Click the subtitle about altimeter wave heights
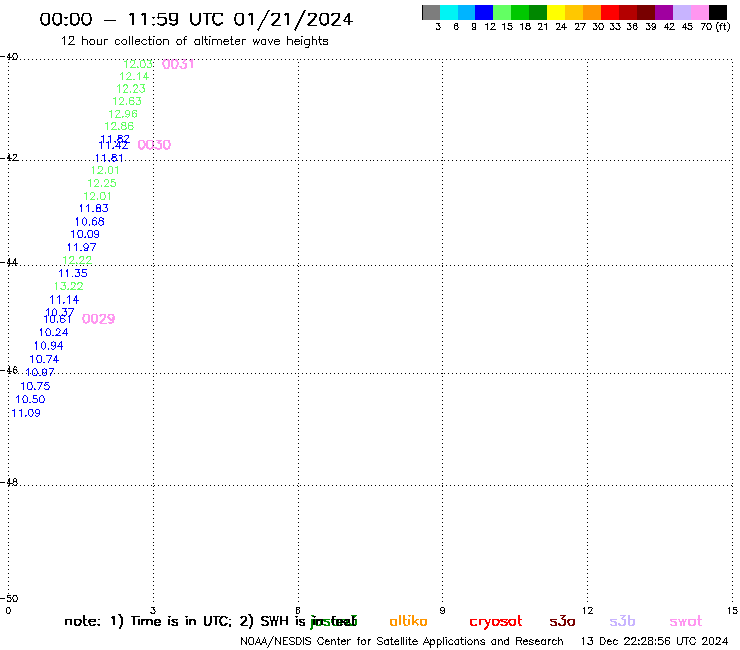 click(194, 41)
